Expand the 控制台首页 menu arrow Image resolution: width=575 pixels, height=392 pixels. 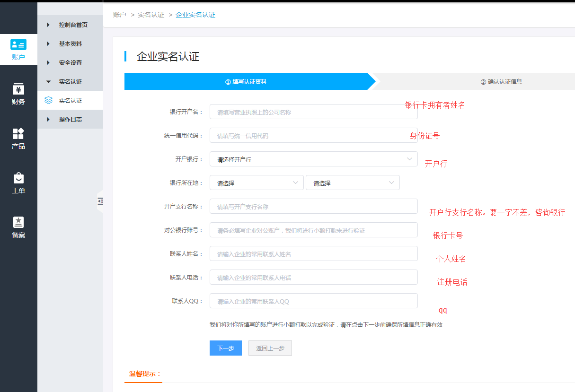(x=48, y=25)
